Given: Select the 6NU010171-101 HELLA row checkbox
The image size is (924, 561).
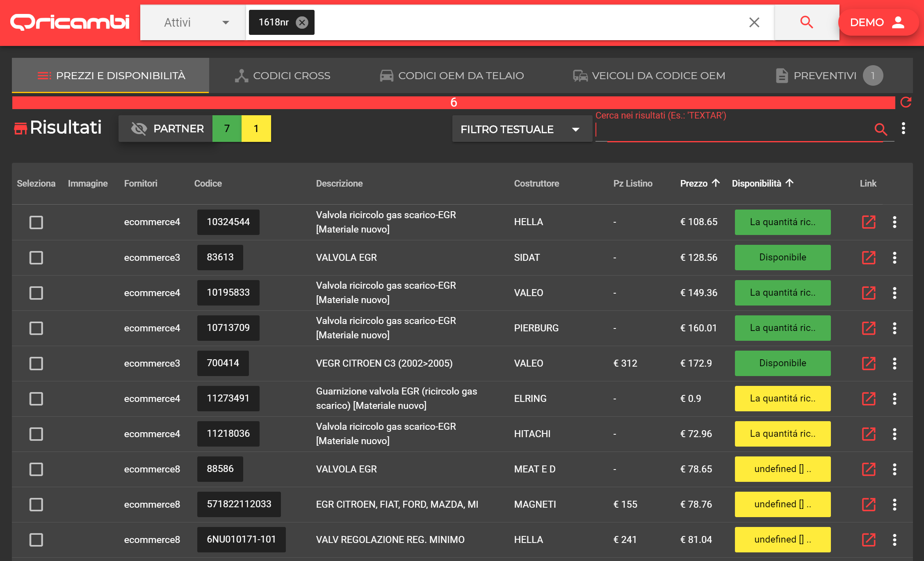Looking at the screenshot, I should (x=36, y=540).
